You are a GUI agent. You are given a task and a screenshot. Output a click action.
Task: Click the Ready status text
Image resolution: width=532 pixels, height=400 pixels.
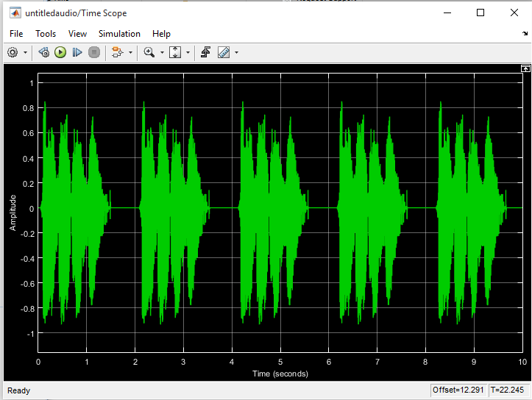18,390
